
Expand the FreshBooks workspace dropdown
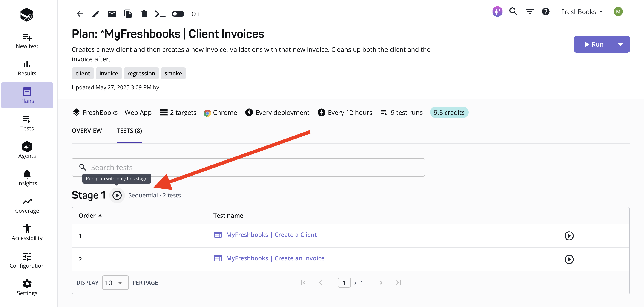[581, 12]
